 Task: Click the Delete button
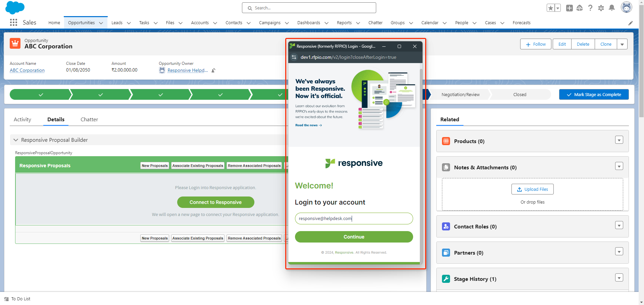point(583,44)
